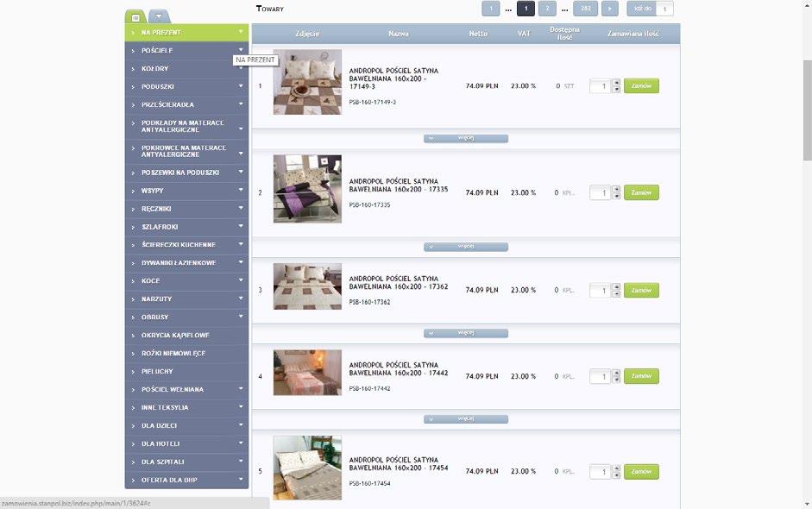The image size is (812, 509).
Task: Expand arrow next to KOCE
Action: point(241,280)
